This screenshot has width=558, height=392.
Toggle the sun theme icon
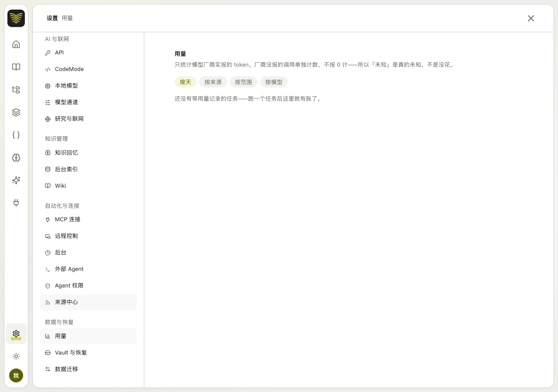(x=16, y=356)
